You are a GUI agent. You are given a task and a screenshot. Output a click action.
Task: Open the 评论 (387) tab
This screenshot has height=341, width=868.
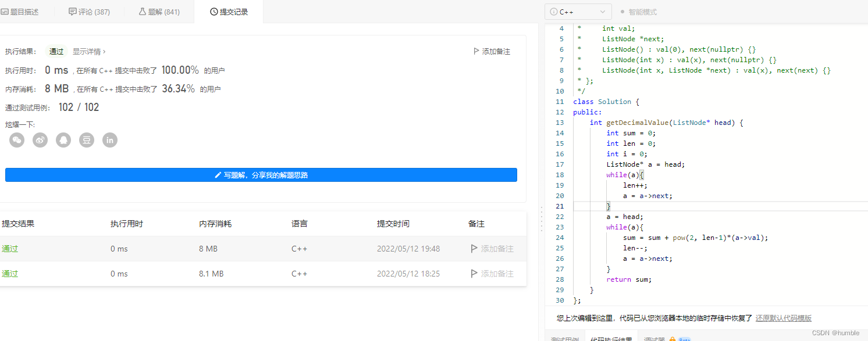(x=89, y=12)
